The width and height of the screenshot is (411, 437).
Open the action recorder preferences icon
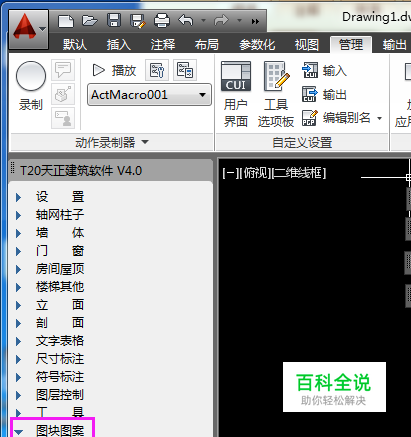pyautogui.click(x=157, y=70)
